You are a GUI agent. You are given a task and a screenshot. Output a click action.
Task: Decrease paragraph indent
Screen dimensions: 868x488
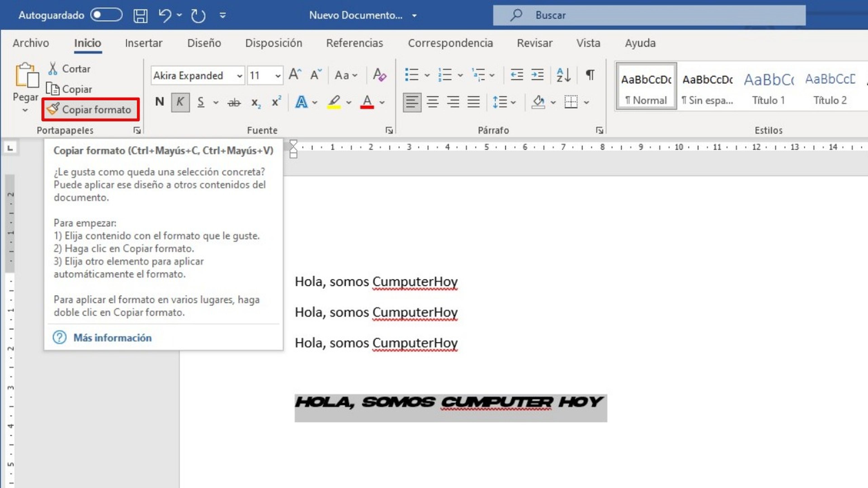(517, 75)
